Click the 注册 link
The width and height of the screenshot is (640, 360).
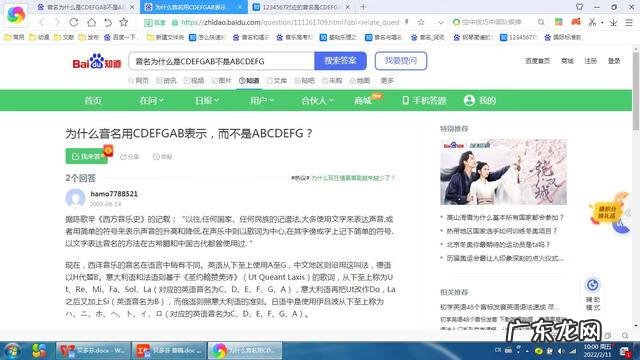click(591, 61)
